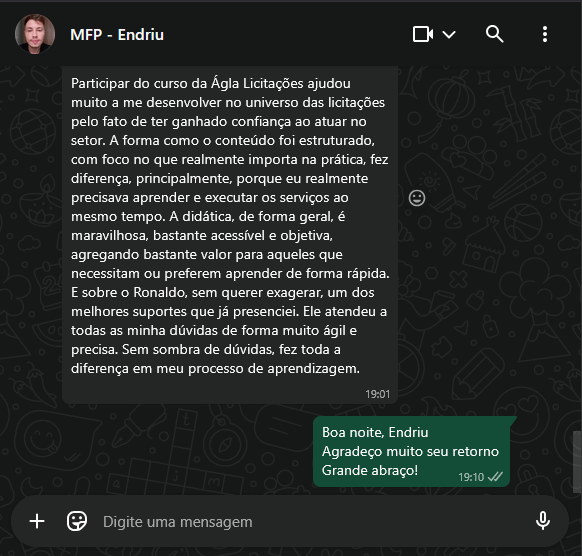
Task: Click the chat scrollbar thumb
Action: pos(577,462)
